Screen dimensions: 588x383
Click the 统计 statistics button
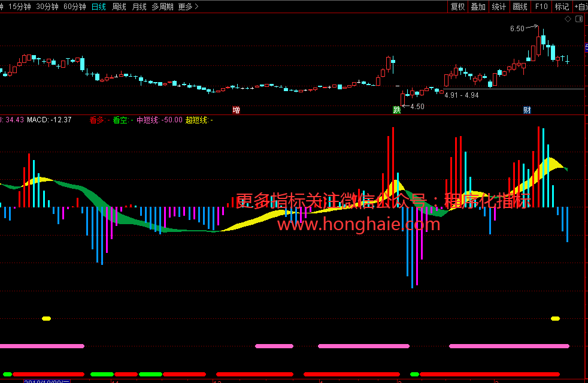(498, 7)
